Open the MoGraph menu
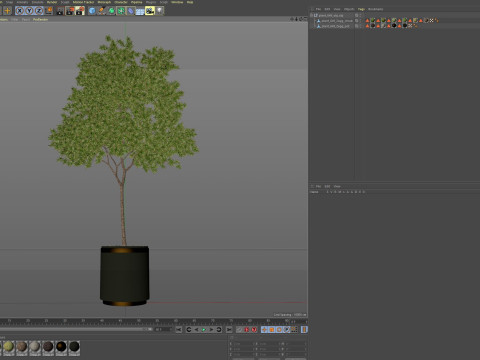 pyautogui.click(x=104, y=2)
